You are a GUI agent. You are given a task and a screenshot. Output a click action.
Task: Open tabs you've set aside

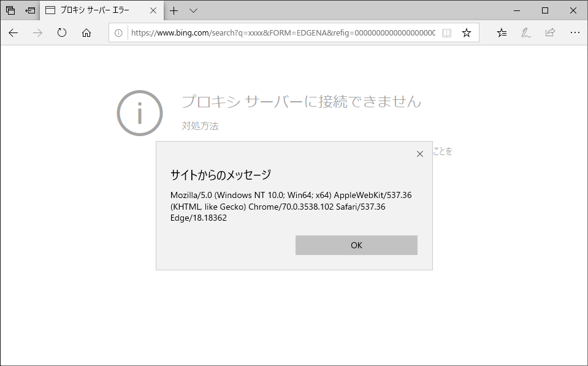(x=10, y=10)
